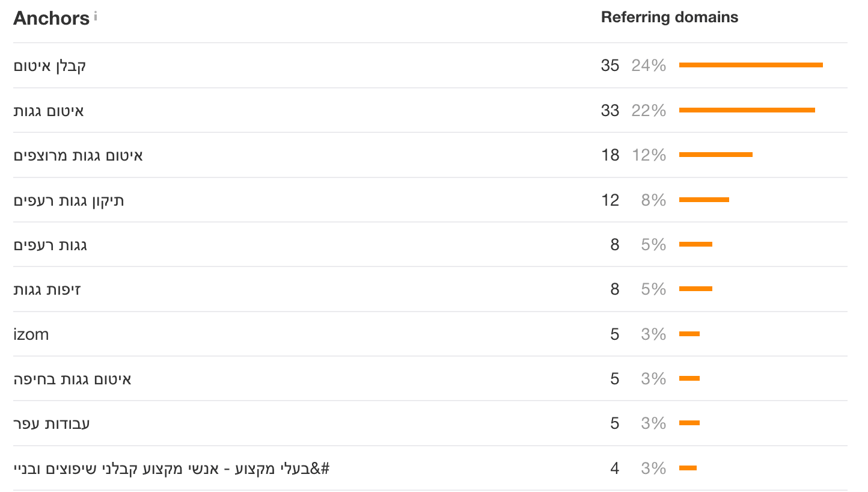The height and width of the screenshot is (492, 868).
Task: Click the orange bar in קבלן איטום row
Action: coord(751,65)
